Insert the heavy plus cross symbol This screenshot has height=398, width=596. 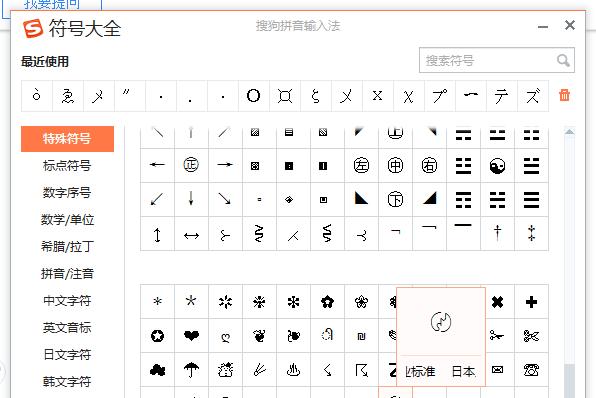click(x=531, y=302)
